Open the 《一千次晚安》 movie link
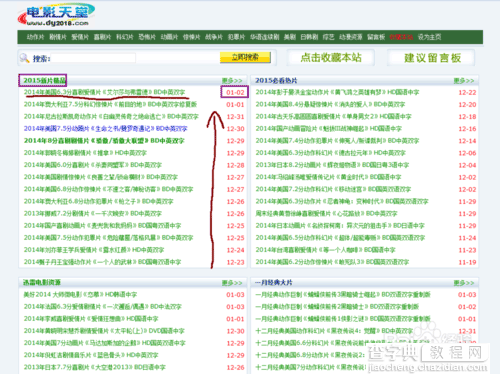The height and width of the screenshot is (374, 500). (93, 213)
